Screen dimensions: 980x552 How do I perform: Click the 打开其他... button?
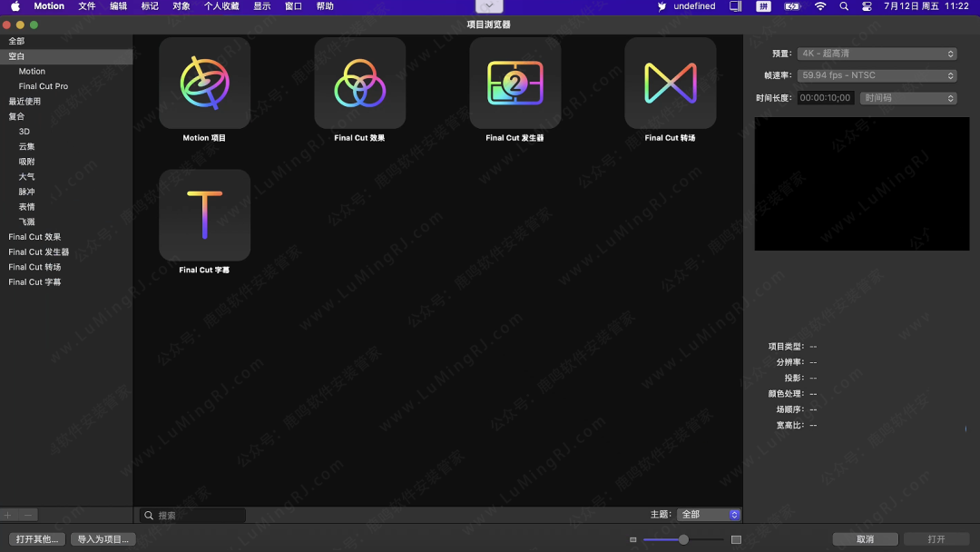(36, 539)
